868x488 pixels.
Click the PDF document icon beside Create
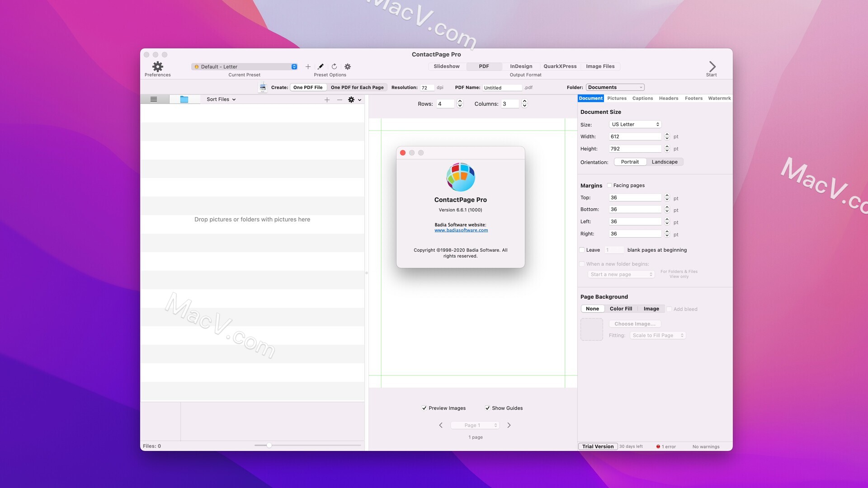tap(263, 87)
